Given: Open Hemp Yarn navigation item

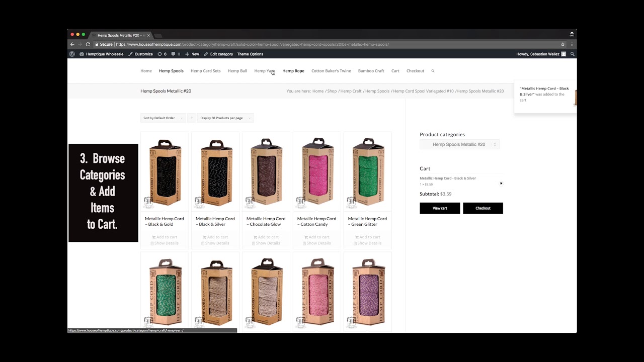Looking at the screenshot, I should click(x=265, y=71).
